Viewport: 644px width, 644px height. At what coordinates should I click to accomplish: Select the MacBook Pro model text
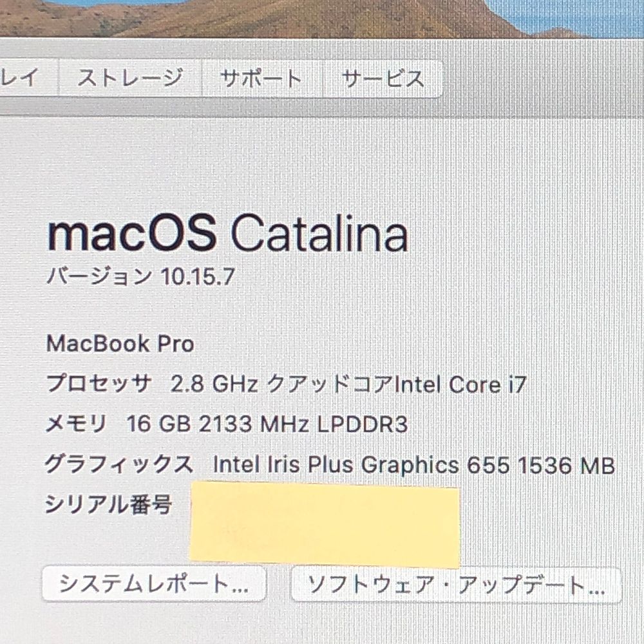click(x=120, y=343)
